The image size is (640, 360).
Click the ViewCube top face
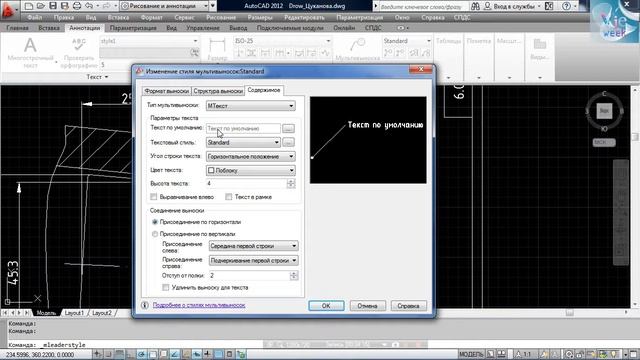[604, 111]
